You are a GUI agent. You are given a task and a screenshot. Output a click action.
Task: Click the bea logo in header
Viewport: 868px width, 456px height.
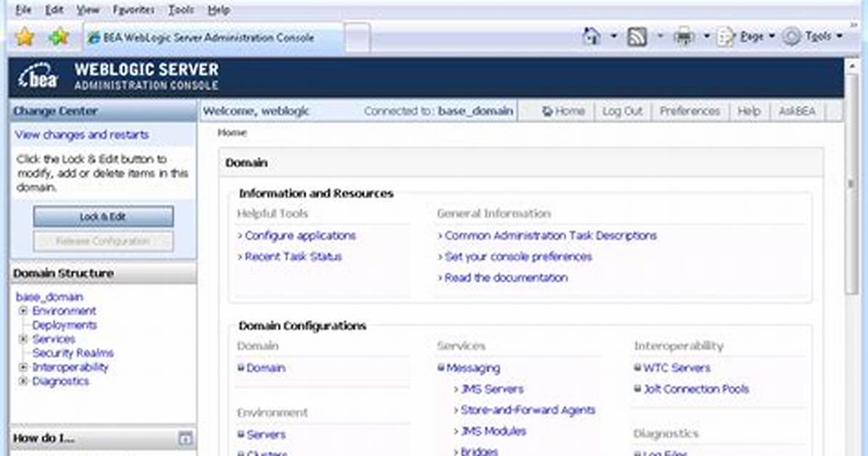pyautogui.click(x=38, y=77)
